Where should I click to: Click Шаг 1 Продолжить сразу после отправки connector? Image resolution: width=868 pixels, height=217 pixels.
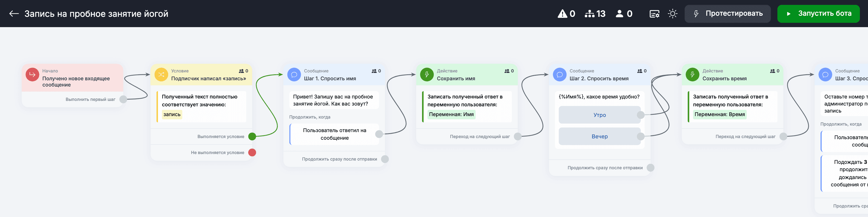385,159
